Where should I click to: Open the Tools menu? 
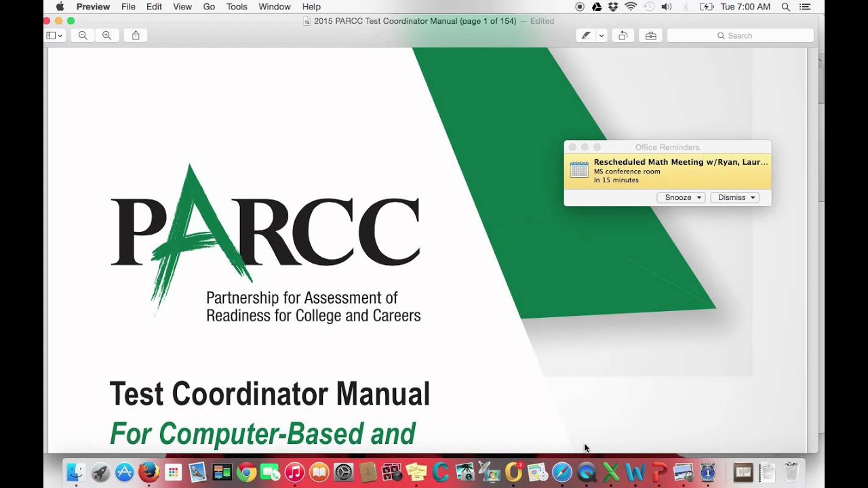point(237,7)
